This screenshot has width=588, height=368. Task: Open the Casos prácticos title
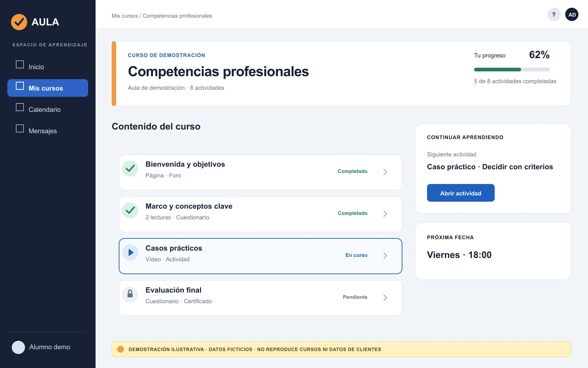tap(174, 248)
